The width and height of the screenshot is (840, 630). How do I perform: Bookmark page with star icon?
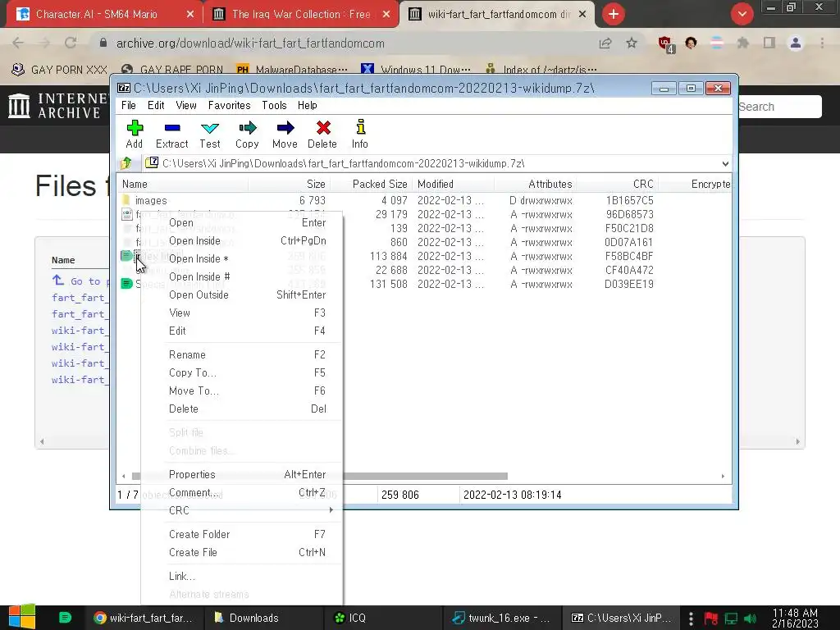tap(632, 43)
